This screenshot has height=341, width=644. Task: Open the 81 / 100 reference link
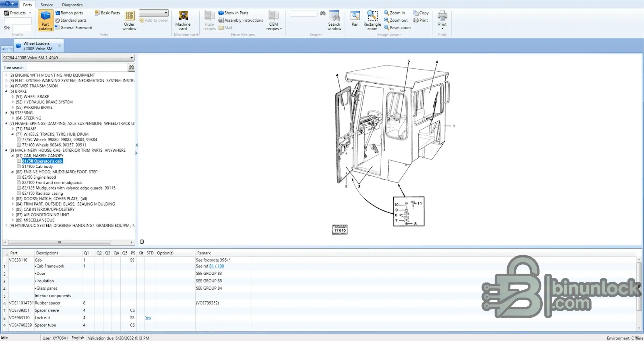tap(216, 266)
